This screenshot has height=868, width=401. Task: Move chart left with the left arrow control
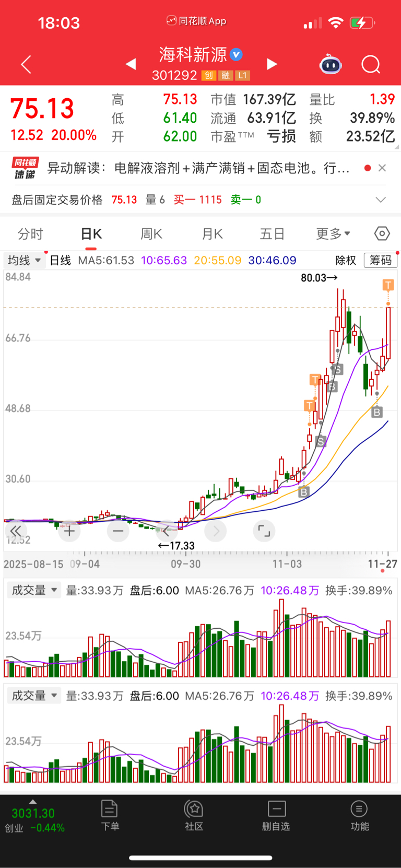[167, 531]
